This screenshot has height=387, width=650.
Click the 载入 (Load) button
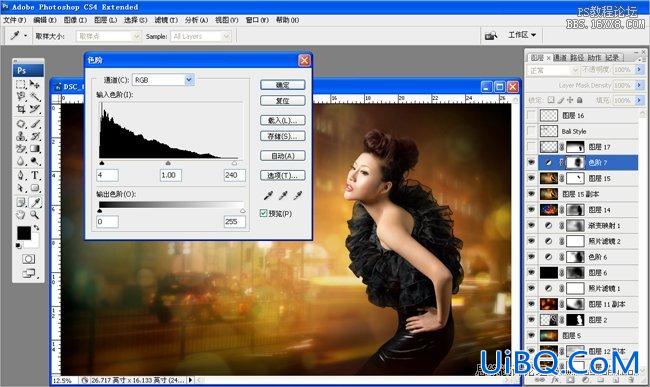[x=283, y=120]
